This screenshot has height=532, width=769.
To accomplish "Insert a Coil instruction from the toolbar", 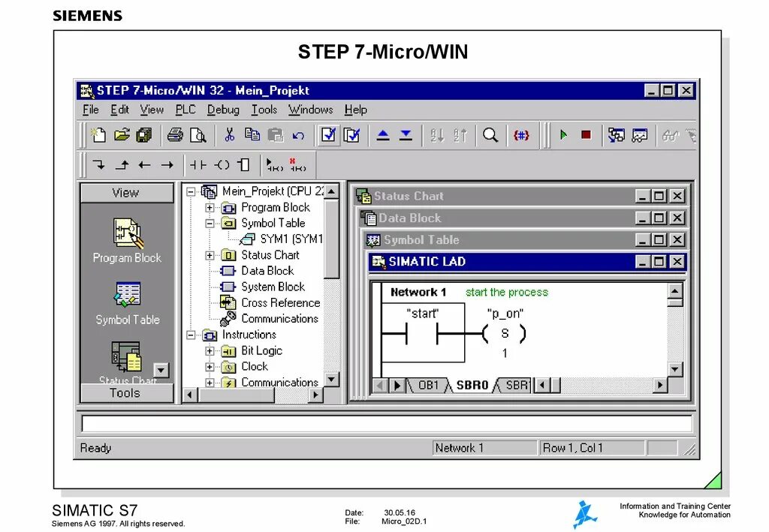I will (x=222, y=165).
